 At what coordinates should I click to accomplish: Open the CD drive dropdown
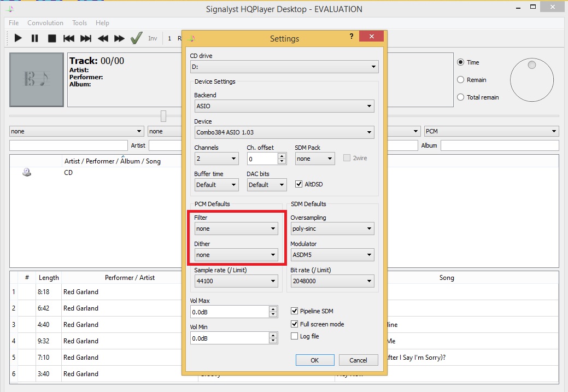point(284,67)
